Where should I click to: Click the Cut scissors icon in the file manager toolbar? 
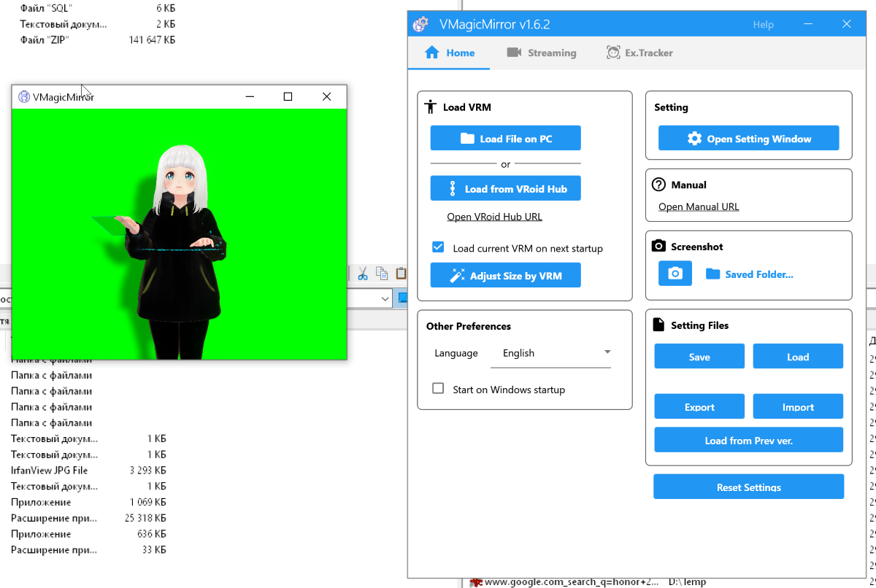(x=362, y=274)
